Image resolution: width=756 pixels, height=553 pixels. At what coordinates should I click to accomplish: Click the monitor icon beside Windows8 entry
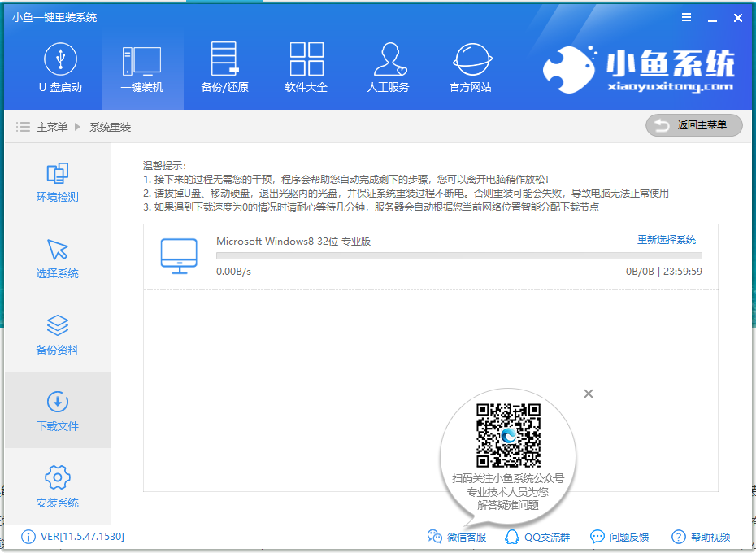pos(179,256)
